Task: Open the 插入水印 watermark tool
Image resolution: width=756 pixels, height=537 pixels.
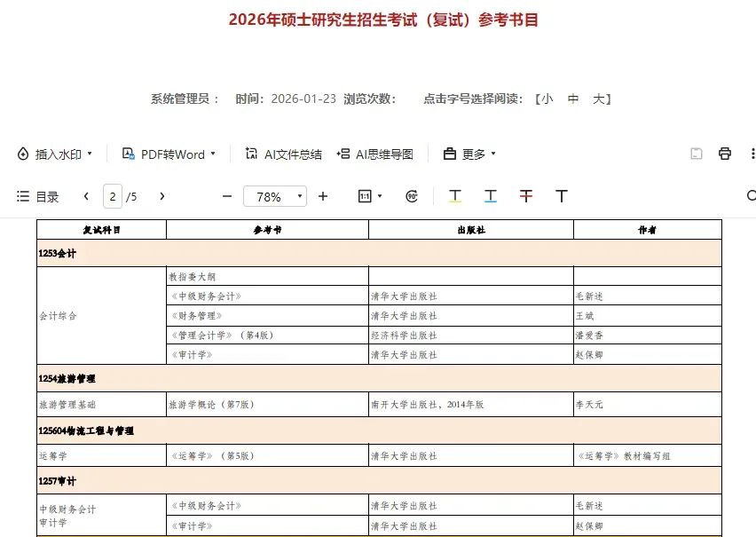Action: 49,154
